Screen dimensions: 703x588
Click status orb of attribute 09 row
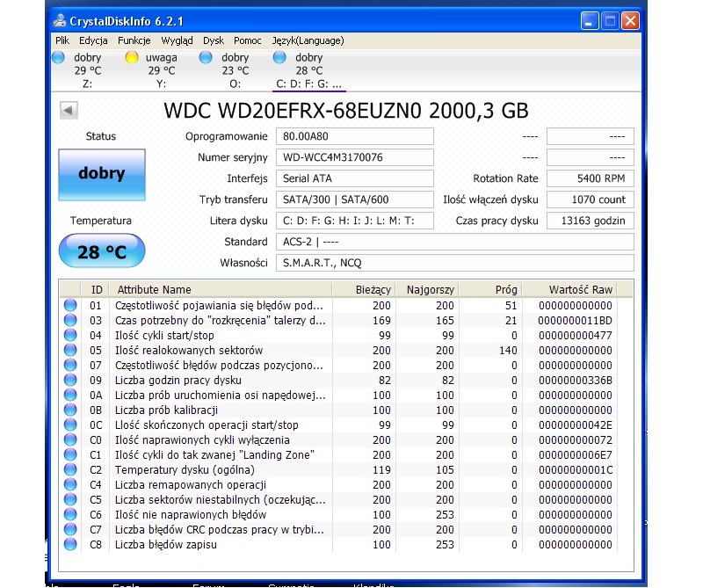(x=70, y=380)
